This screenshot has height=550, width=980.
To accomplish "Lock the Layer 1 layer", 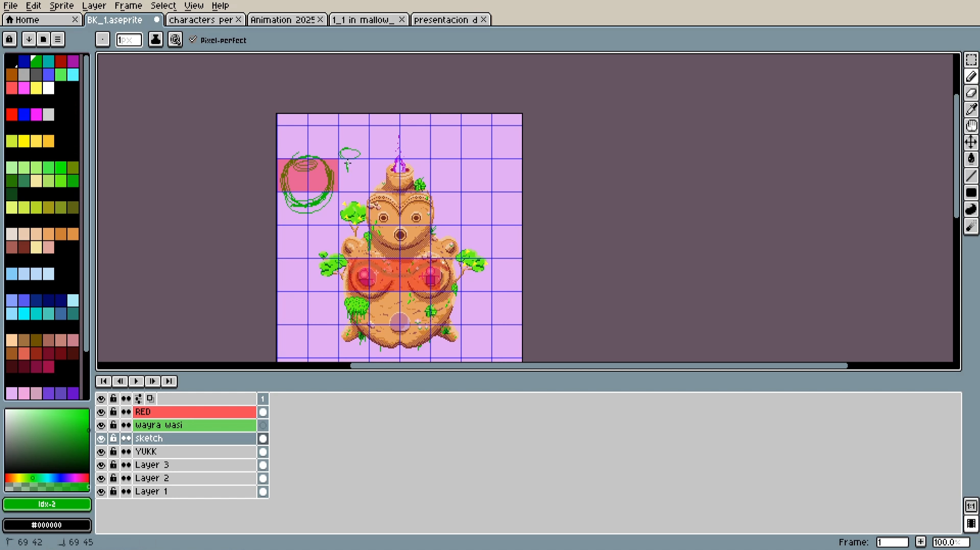I will (113, 491).
